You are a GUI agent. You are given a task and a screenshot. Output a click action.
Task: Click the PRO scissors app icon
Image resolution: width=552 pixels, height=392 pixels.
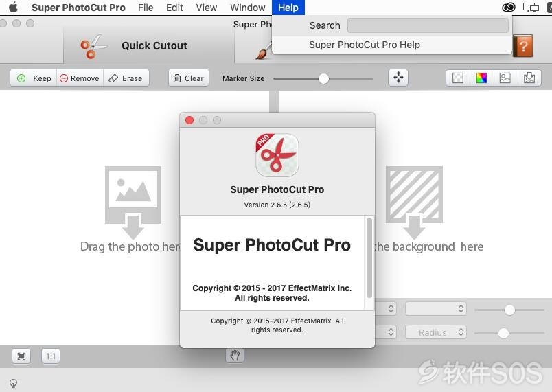pos(277,155)
